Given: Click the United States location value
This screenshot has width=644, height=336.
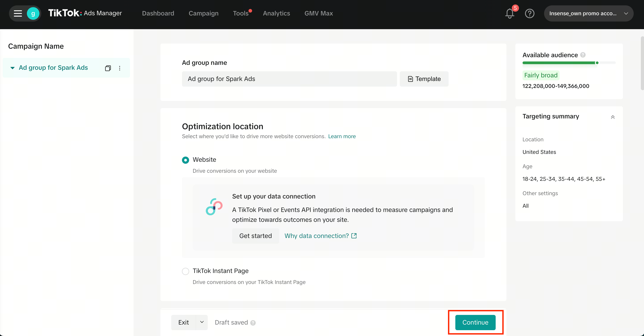Looking at the screenshot, I should (539, 152).
